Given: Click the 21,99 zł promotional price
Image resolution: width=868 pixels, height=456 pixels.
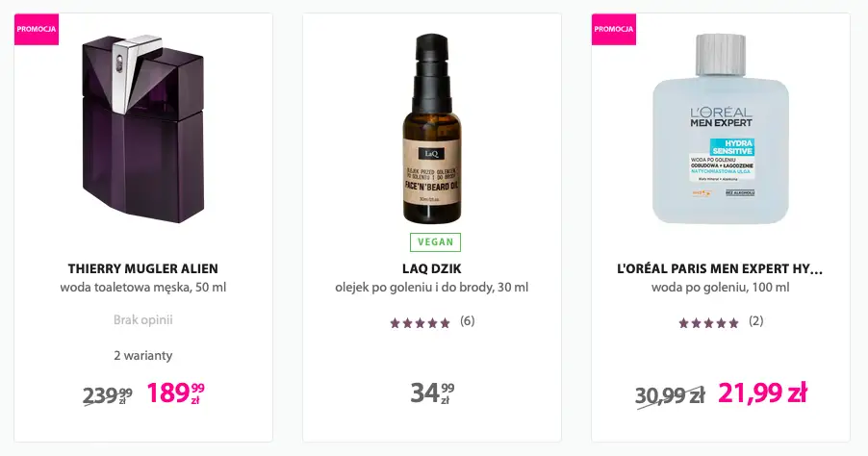Looking at the screenshot, I should [762, 393].
